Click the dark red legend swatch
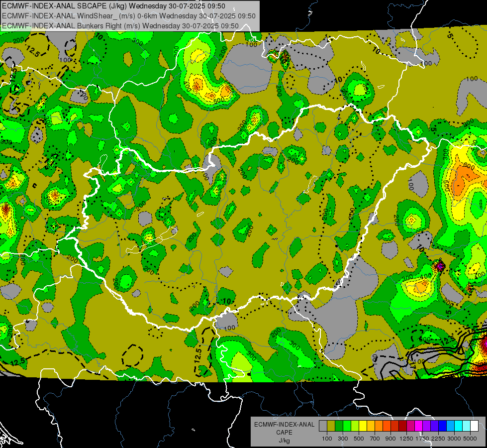The width and height of the screenshot is (487, 448). click(402, 426)
